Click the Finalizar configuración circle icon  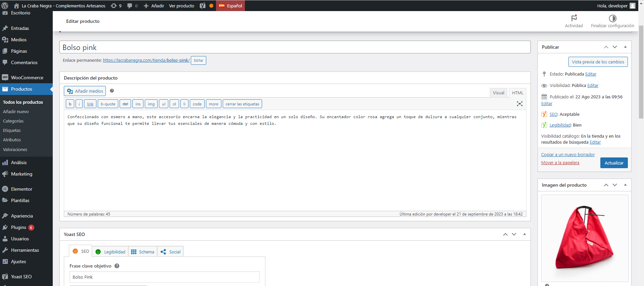pos(612,18)
